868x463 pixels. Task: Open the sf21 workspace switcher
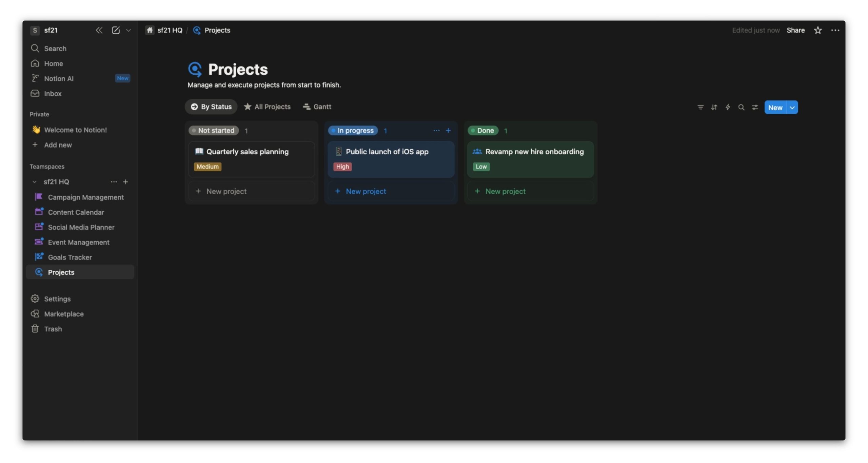(x=50, y=30)
